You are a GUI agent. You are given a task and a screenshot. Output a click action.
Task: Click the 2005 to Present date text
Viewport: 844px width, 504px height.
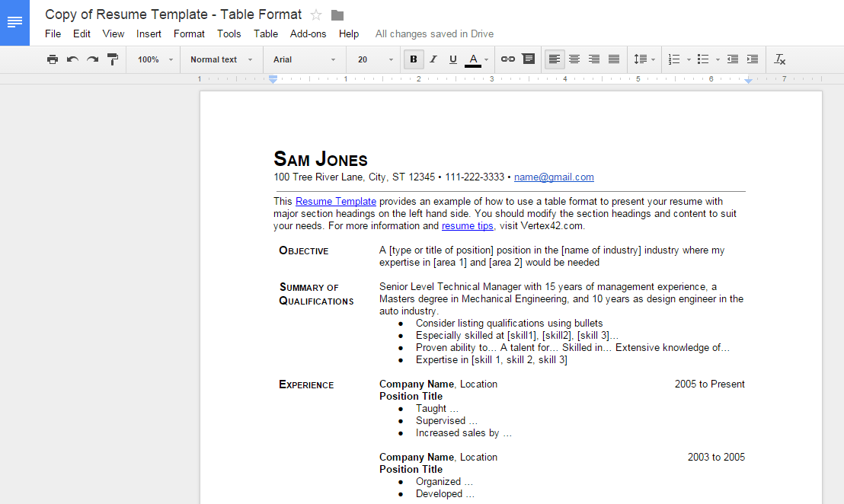point(709,384)
